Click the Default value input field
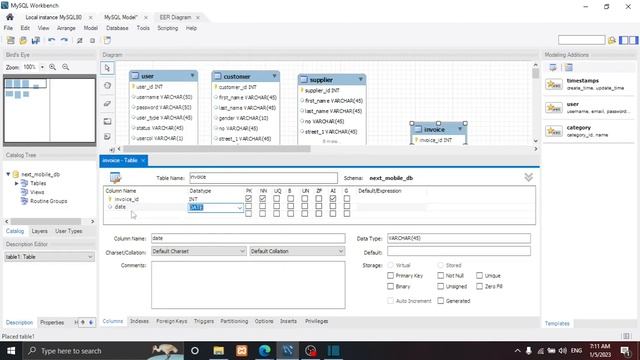The width and height of the screenshot is (640, 360). [x=459, y=251]
